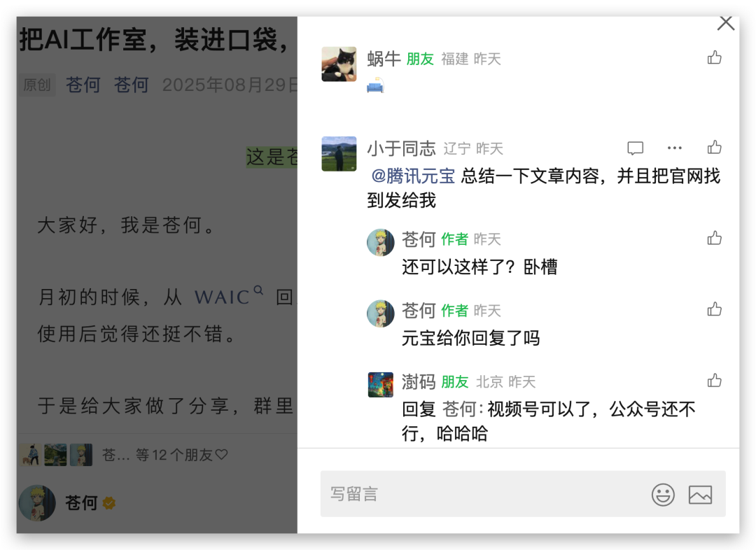
Task: Open more options for 小于同志's comment
Action: [675, 148]
